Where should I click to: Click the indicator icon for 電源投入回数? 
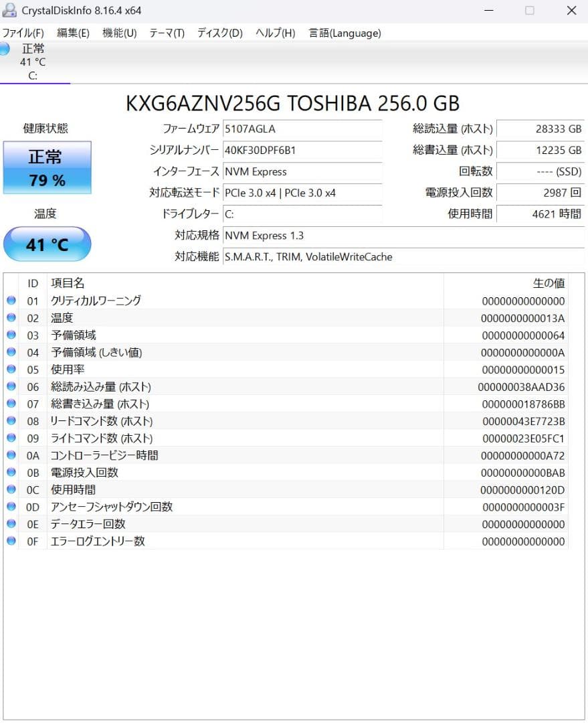pos(11,472)
